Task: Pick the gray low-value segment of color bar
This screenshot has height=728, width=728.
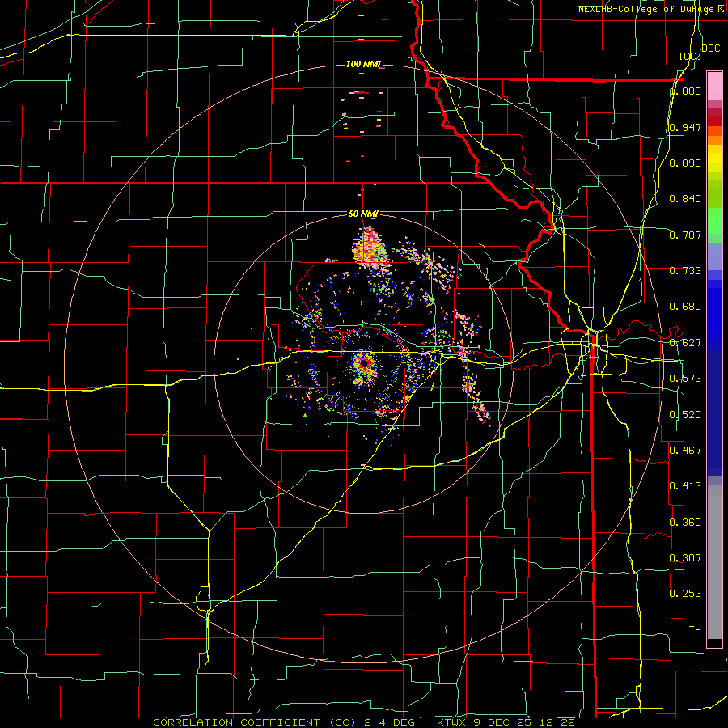Action: pyautogui.click(x=714, y=562)
